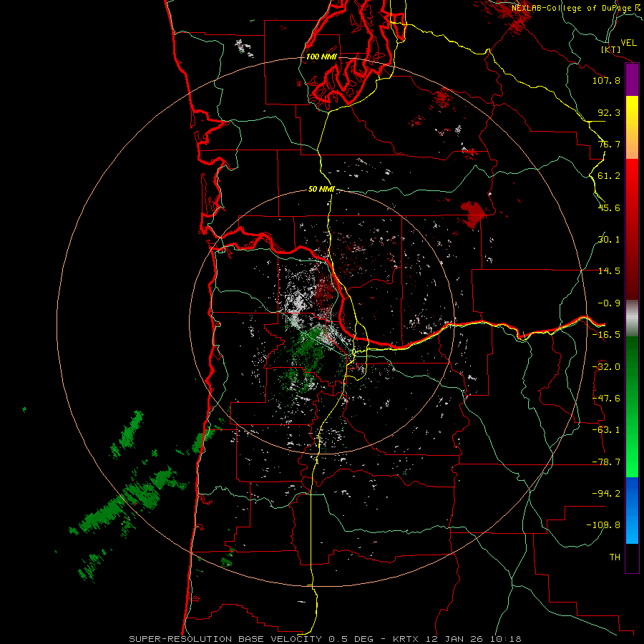
Task: Click the 100 NMI range ring label
Action: [x=321, y=57]
